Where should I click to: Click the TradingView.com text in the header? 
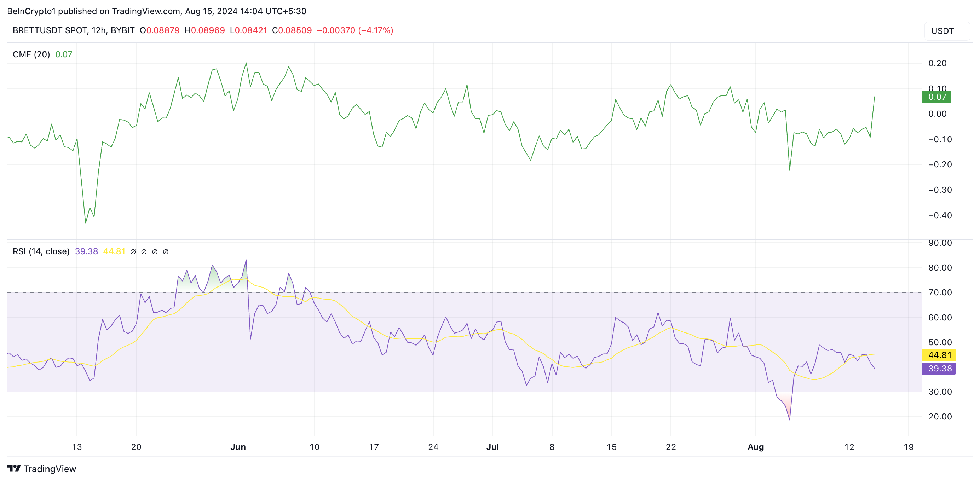point(146,11)
